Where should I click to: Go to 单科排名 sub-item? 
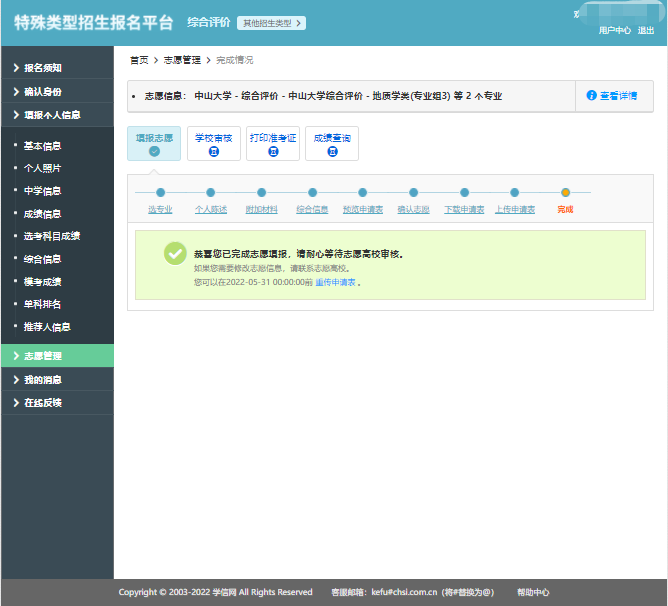pos(43,304)
